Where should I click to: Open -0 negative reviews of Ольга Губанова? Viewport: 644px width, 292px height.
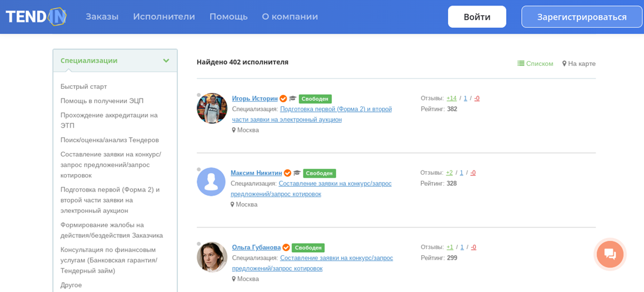pyautogui.click(x=473, y=247)
